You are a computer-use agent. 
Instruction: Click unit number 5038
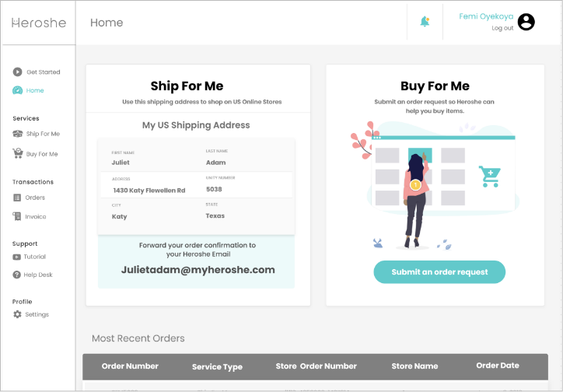click(214, 189)
